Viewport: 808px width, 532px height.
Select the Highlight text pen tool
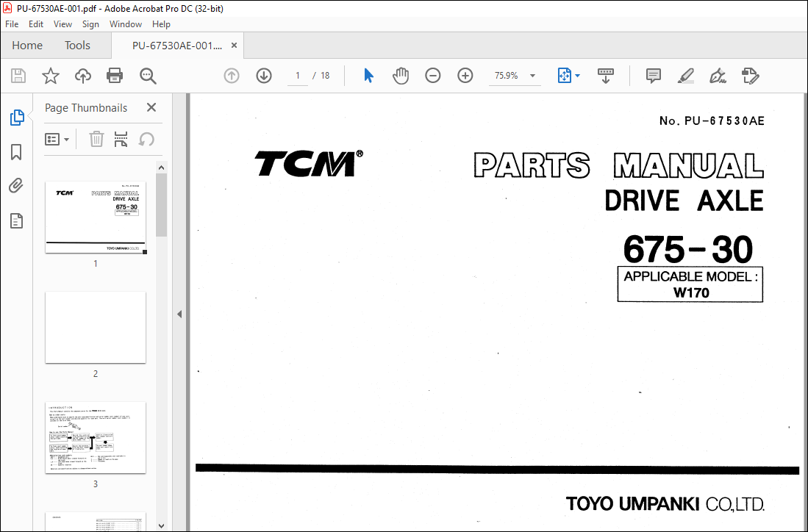[x=685, y=76]
